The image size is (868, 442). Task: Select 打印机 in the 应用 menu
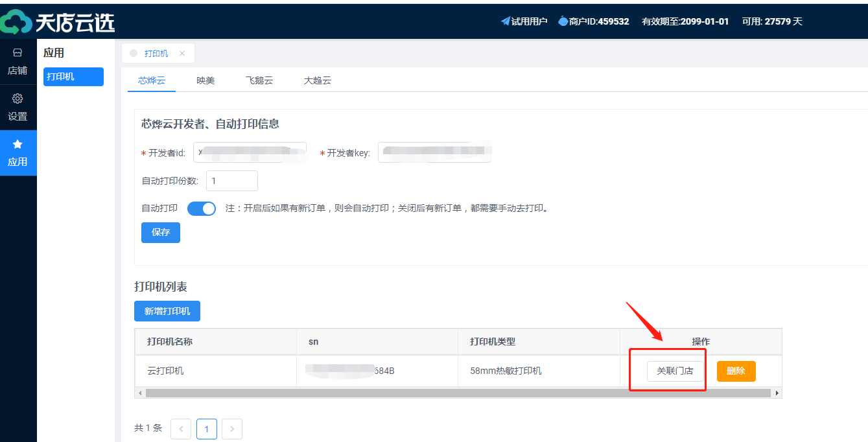73,76
